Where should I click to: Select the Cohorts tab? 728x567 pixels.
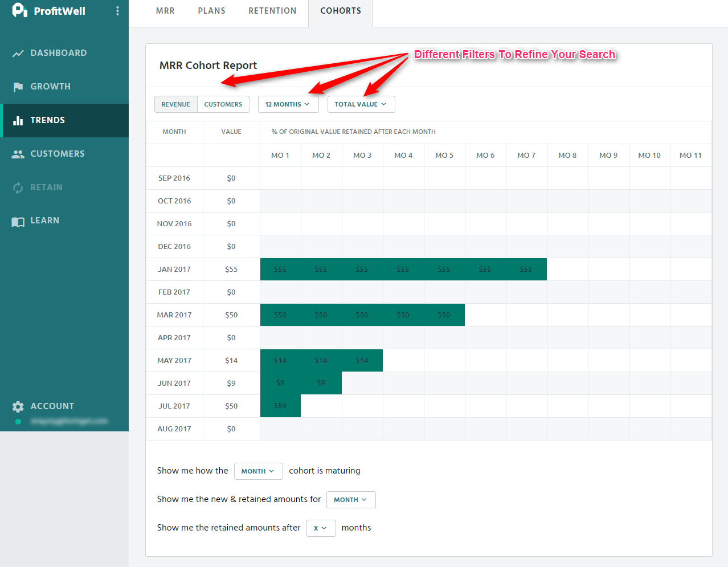341,11
